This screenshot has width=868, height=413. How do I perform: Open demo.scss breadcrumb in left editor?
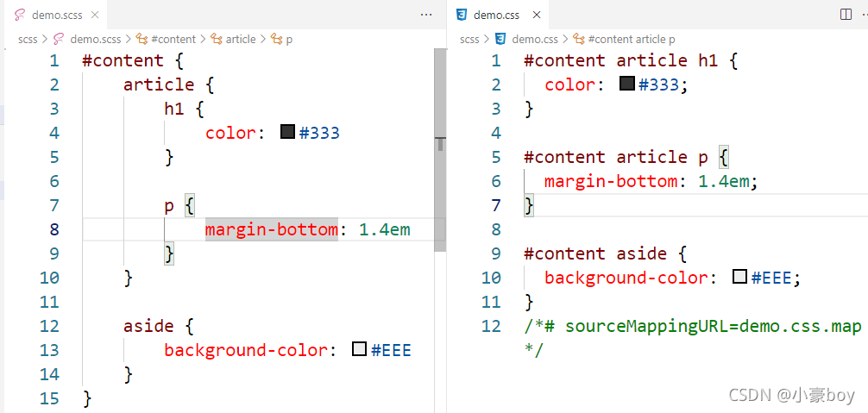tap(97, 40)
